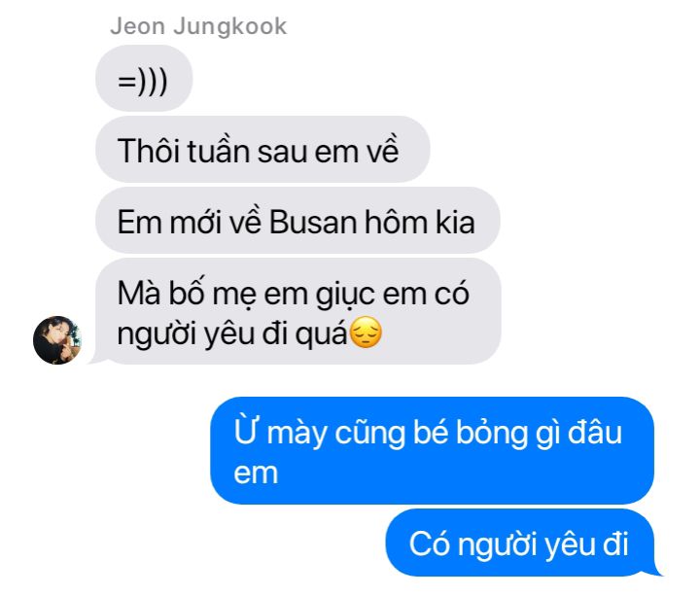Click the tail of the last blue bubble
Image resolution: width=700 pixels, height=596 pixels.
(x=656, y=570)
